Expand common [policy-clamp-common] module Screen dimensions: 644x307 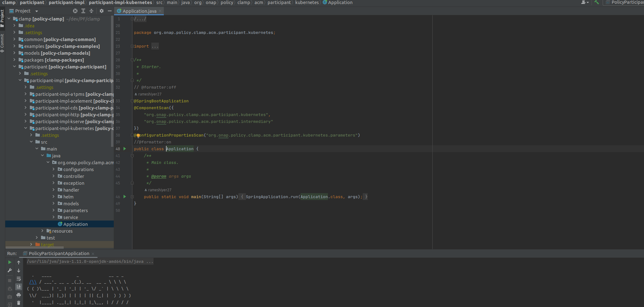[14, 39]
